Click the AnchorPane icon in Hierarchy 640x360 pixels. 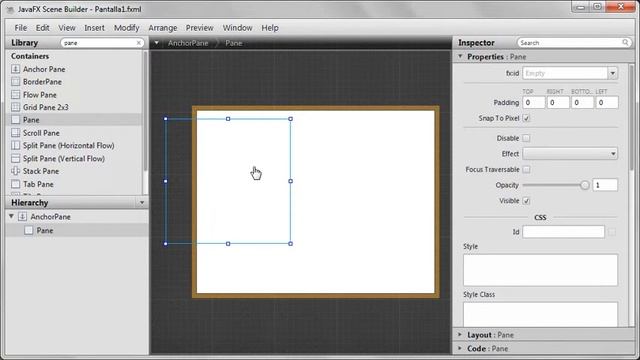pos(23,216)
